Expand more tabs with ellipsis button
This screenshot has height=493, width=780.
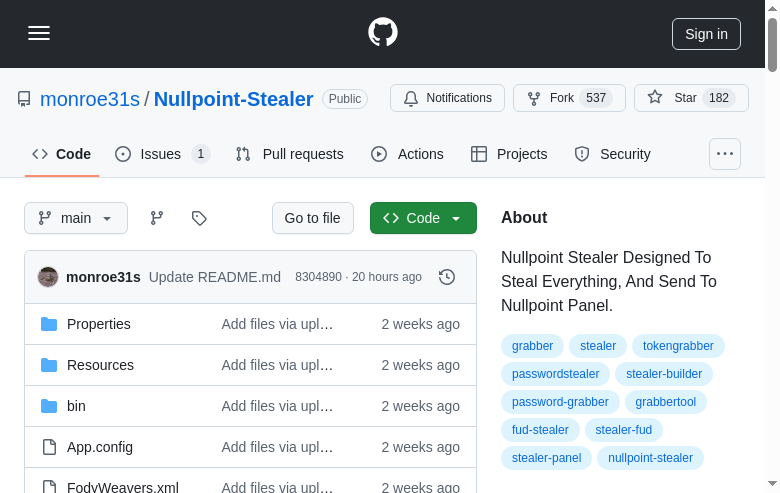(725, 154)
